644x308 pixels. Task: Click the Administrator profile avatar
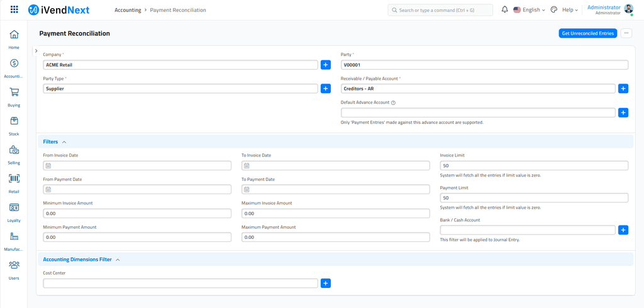pyautogui.click(x=628, y=9)
